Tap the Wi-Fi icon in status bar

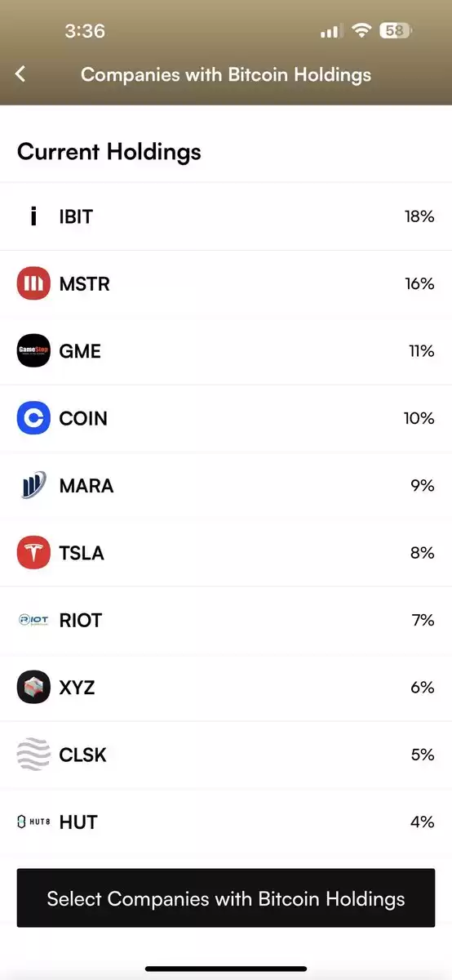pyautogui.click(x=361, y=31)
